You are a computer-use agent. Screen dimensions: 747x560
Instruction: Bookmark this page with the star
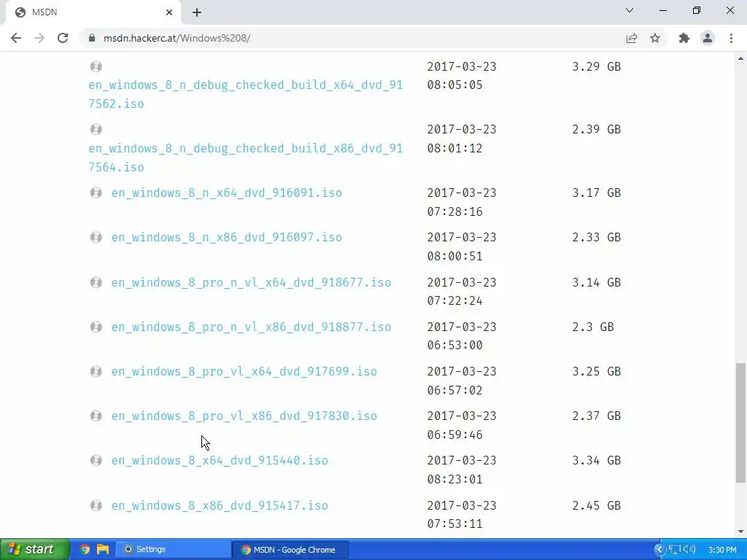pyautogui.click(x=655, y=38)
